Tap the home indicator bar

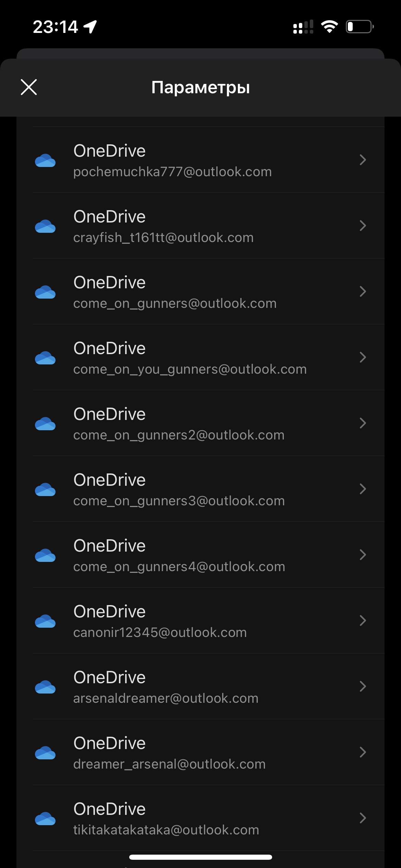200,857
